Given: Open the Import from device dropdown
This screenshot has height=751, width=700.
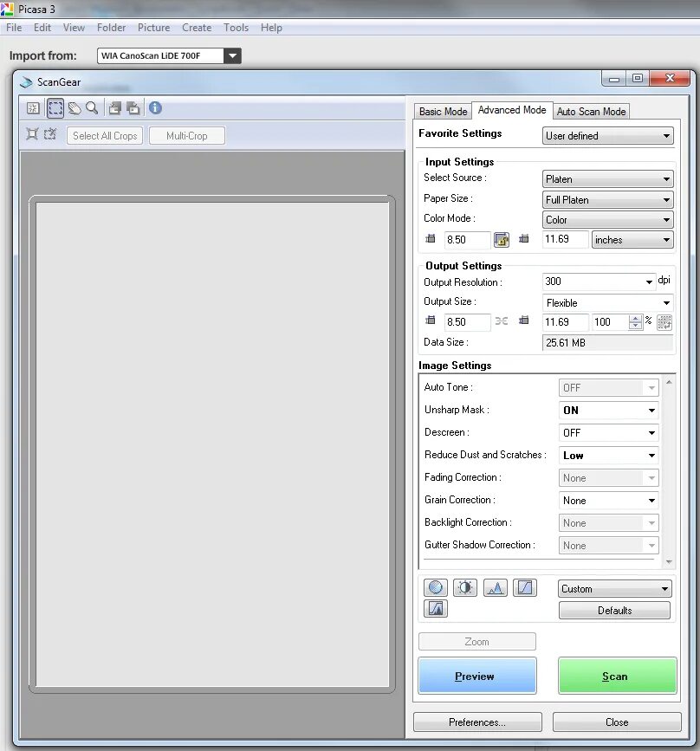Looking at the screenshot, I should click(x=169, y=55).
